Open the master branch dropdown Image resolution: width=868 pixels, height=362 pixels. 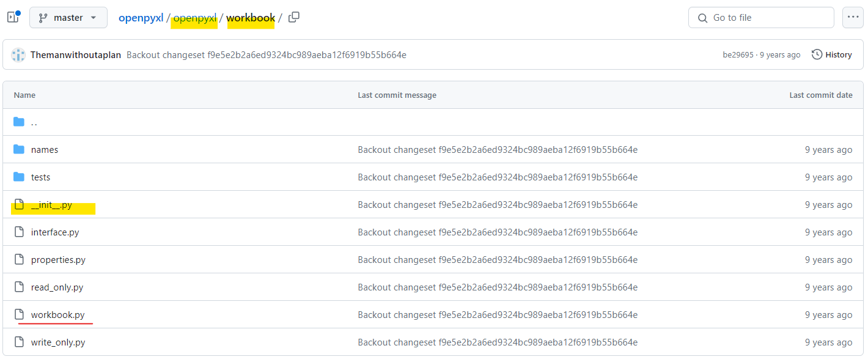[68, 18]
